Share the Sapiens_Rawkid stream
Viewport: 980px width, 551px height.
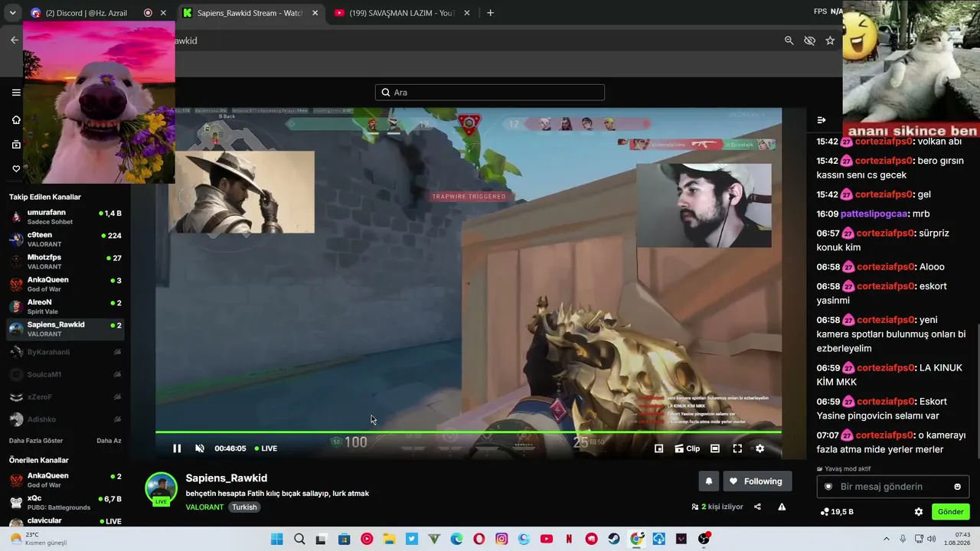pos(757,507)
